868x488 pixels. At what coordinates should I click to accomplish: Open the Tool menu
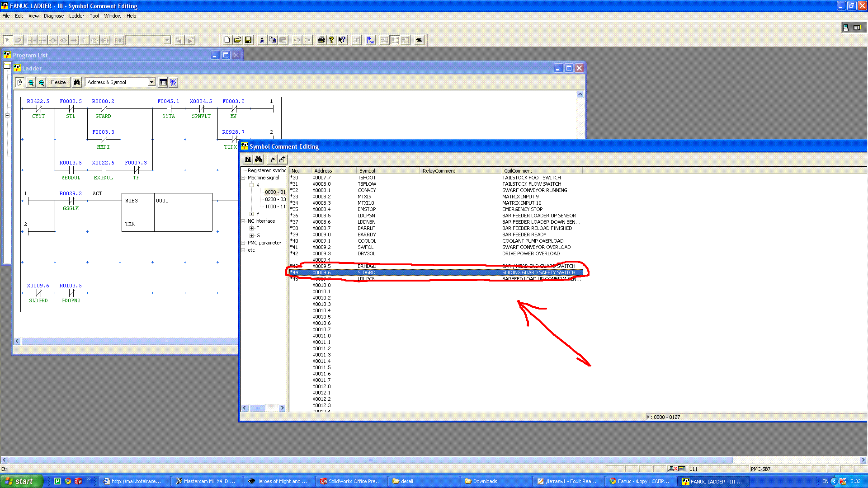94,16
